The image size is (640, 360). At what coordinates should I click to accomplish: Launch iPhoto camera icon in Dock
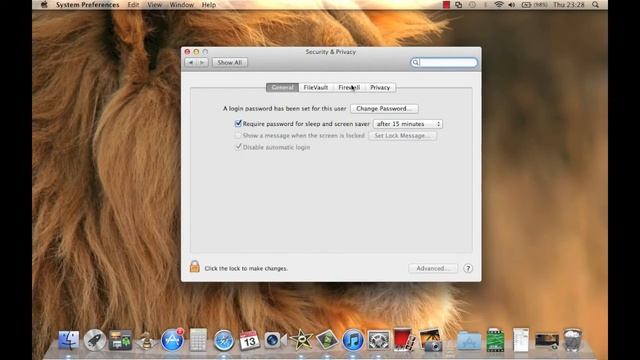point(430,340)
